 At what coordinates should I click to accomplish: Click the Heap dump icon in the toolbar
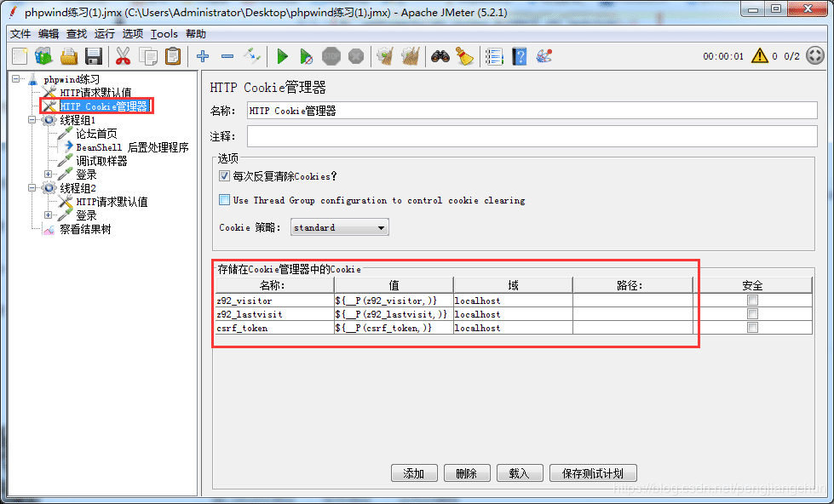point(544,56)
